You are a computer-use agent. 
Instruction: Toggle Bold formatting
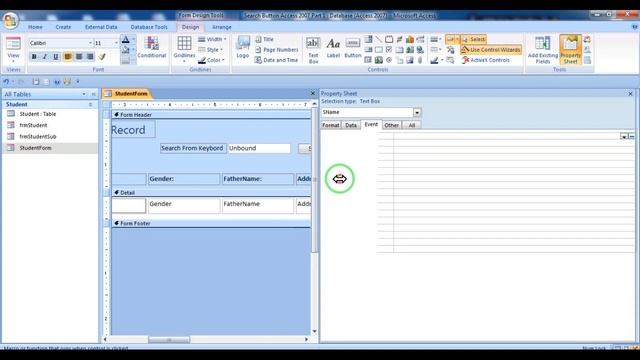[34, 57]
